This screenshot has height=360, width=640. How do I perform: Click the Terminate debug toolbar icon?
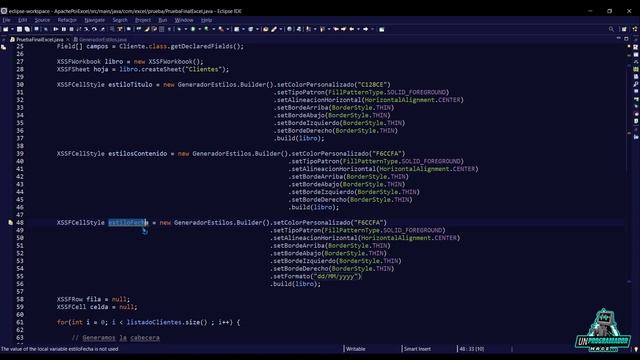71,29
